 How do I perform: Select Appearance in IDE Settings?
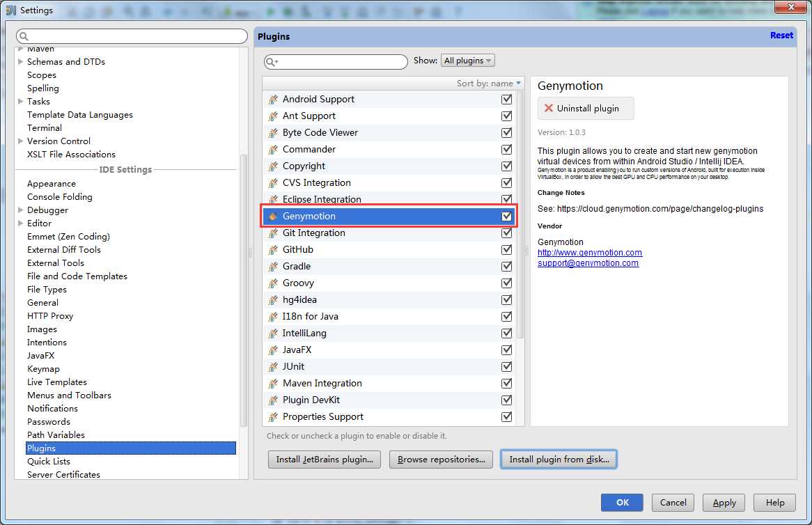point(52,184)
